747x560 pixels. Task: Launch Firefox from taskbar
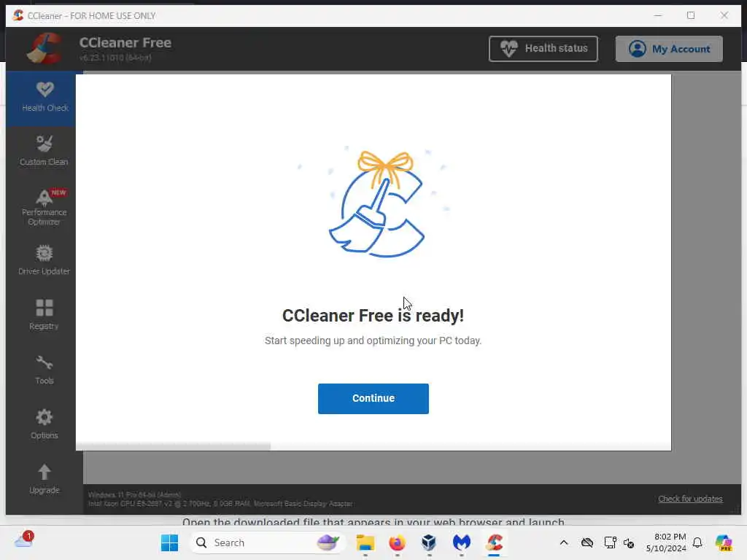tap(398, 542)
